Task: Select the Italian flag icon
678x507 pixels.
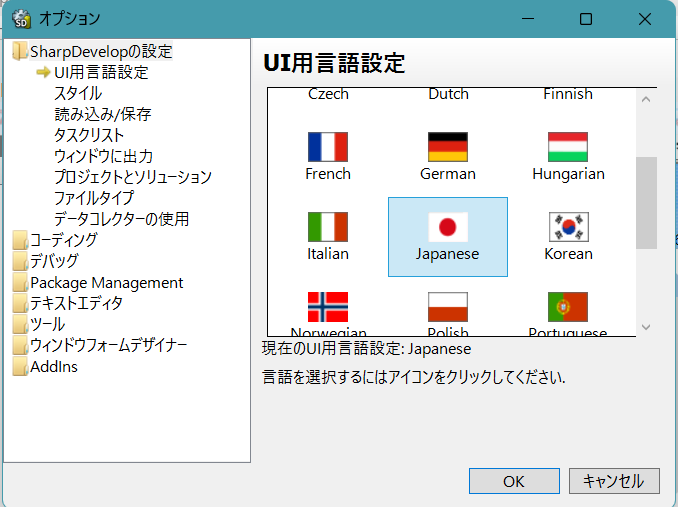Action: click(327, 227)
